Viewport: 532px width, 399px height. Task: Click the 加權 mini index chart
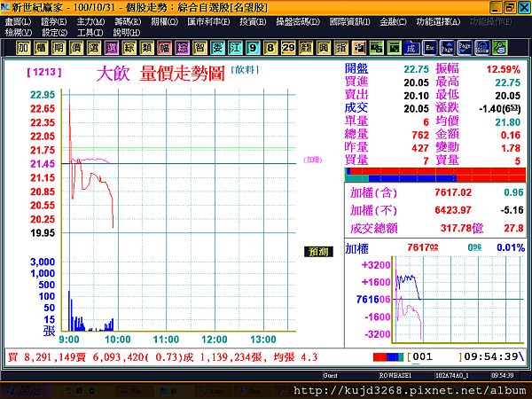pyautogui.click(x=458, y=300)
